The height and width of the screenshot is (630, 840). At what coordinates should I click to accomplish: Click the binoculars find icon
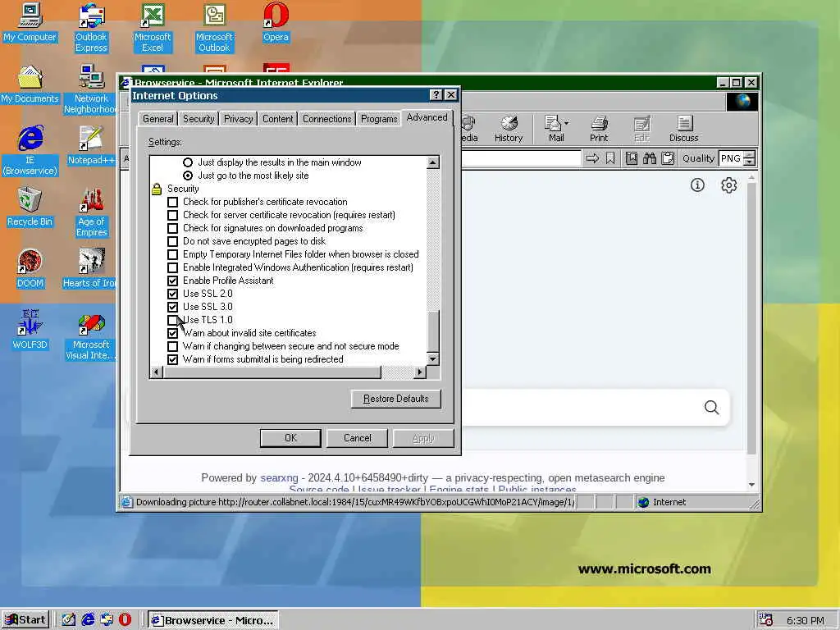(x=650, y=158)
